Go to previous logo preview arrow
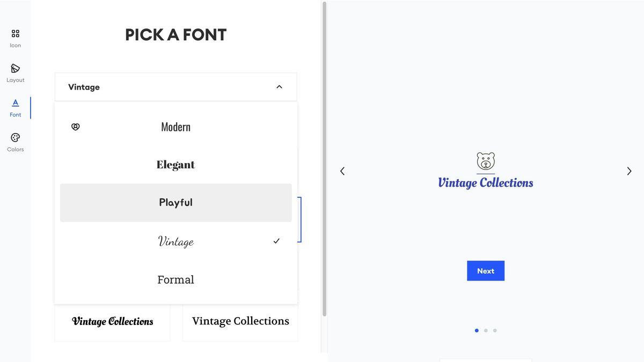This screenshot has width=644, height=362. (342, 171)
